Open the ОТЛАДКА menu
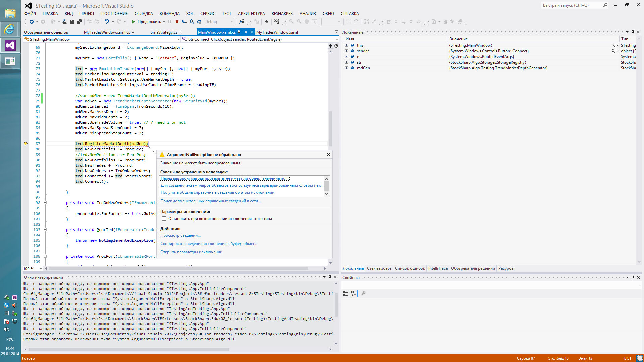The height and width of the screenshot is (362, 644). 144,14
